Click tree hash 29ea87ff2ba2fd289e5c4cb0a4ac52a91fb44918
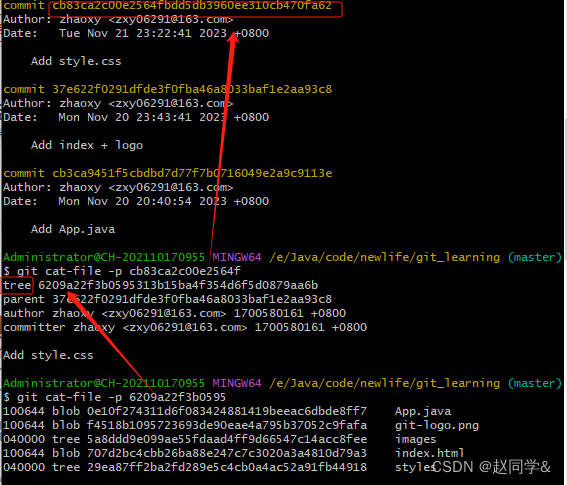Screen dimensions: 567x485 pos(227,467)
